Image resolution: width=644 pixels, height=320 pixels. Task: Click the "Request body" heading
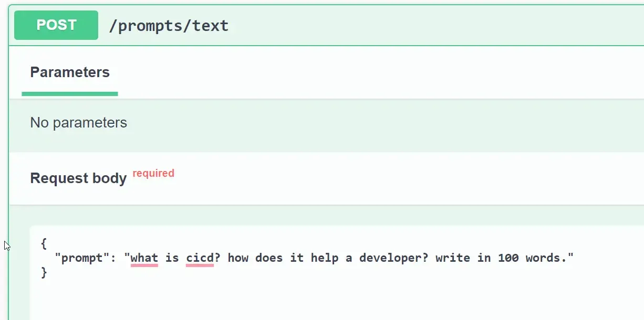[78, 178]
